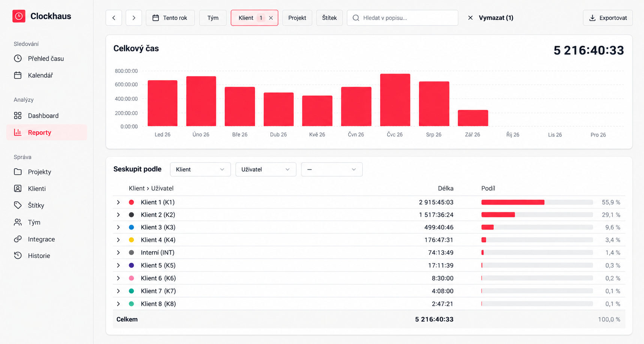The width and height of the screenshot is (644, 344).
Task: Click the red color dot of Klient 1
Action: (131, 202)
